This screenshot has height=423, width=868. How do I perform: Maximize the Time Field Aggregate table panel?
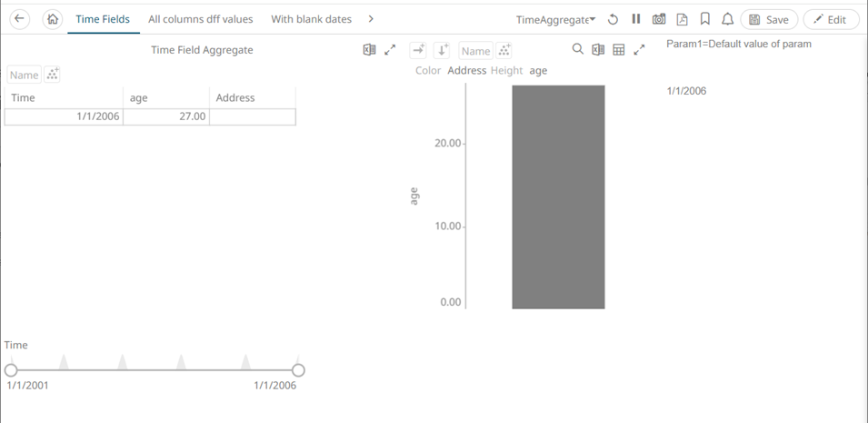(x=390, y=50)
